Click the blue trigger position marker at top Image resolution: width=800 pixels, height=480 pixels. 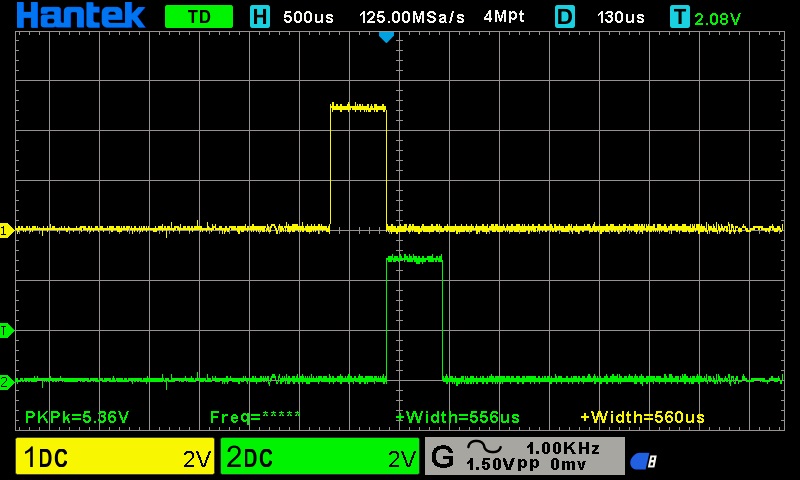pyautogui.click(x=386, y=37)
